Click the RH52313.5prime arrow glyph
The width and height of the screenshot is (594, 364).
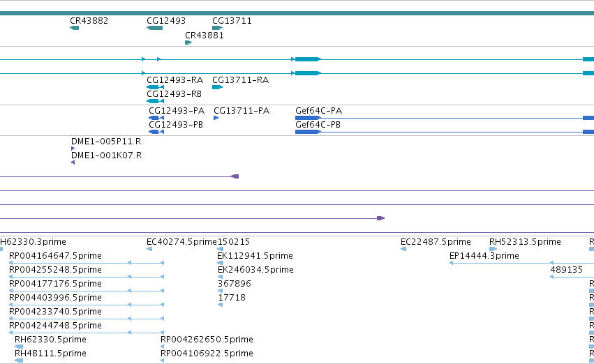(x=493, y=249)
